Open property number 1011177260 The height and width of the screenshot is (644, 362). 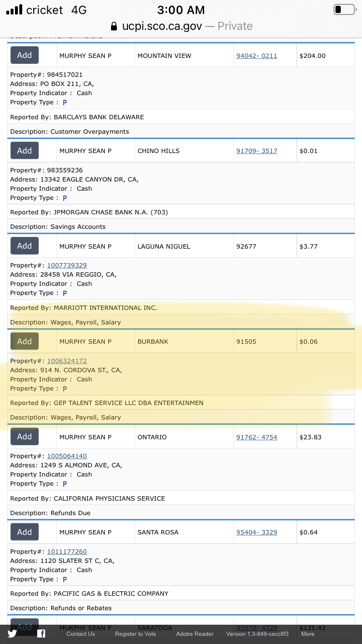(67, 551)
